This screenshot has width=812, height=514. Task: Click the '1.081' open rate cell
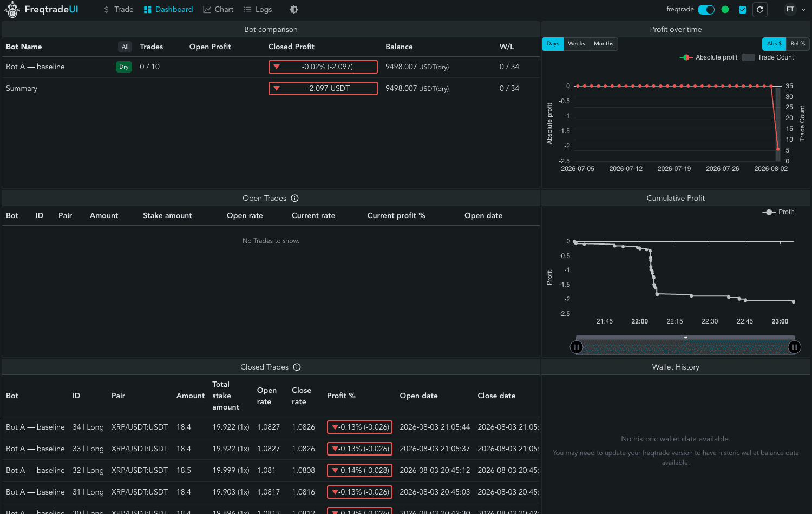tap(266, 471)
